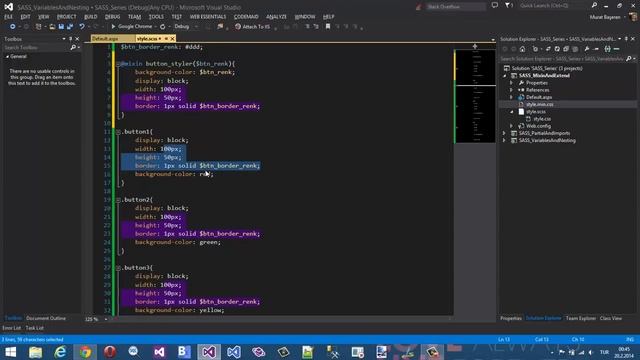Image resolution: width=640 pixels, height=360 pixels.
Task: Open the WEB ESSENTIALS menu
Action: [x=208, y=17]
